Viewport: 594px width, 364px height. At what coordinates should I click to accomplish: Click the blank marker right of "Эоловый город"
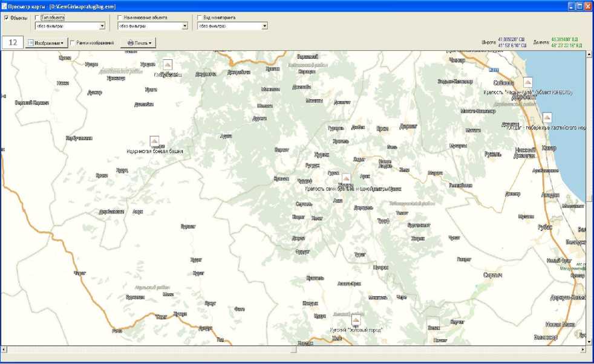(x=433, y=322)
